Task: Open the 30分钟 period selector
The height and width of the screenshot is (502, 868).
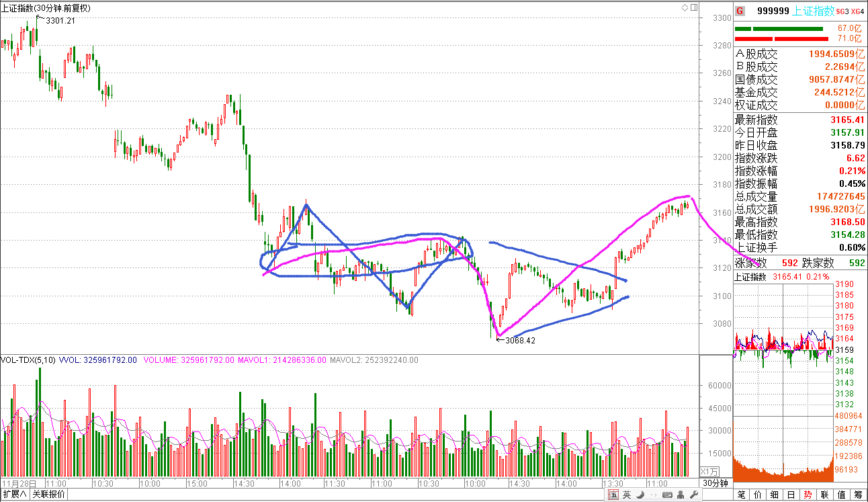Action: coord(715,483)
